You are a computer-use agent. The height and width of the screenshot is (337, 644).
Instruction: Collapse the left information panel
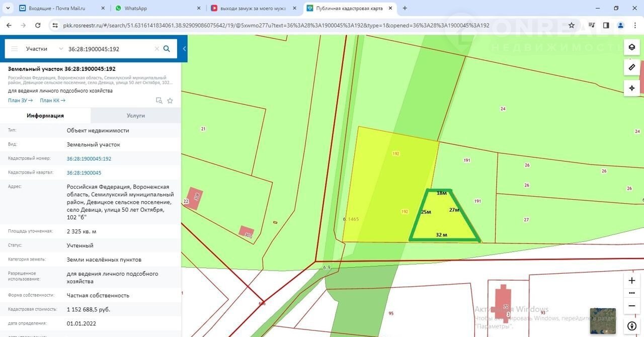tap(184, 49)
